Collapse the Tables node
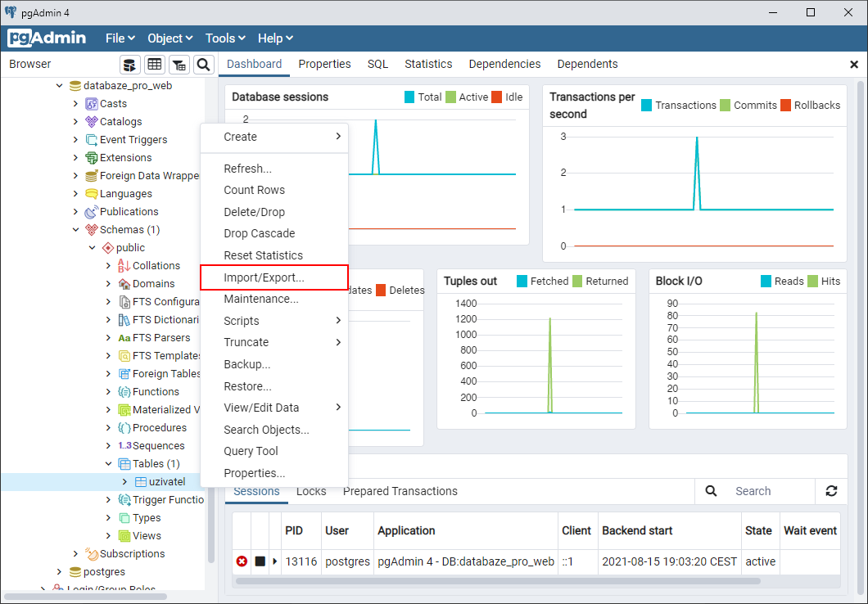Image resolution: width=868 pixels, height=604 pixels. pyautogui.click(x=109, y=463)
